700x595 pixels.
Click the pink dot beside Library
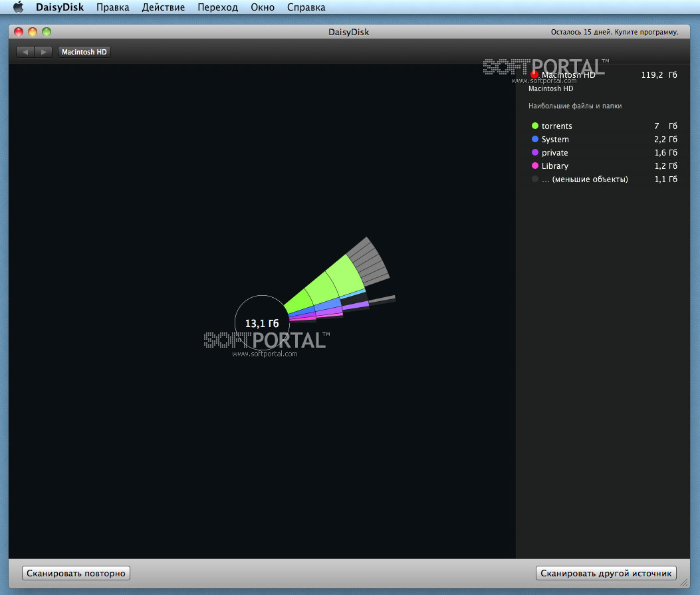pyautogui.click(x=535, y=166)
